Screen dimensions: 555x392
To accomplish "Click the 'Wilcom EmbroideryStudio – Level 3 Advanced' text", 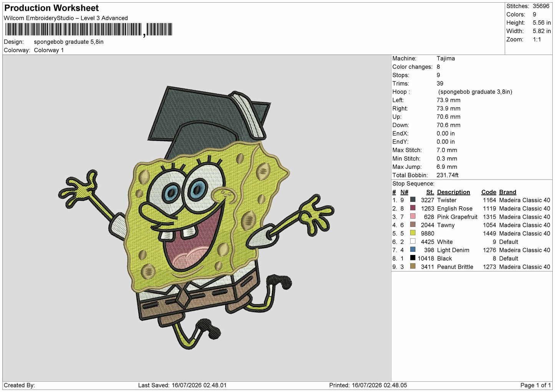I will coord(66,18).
